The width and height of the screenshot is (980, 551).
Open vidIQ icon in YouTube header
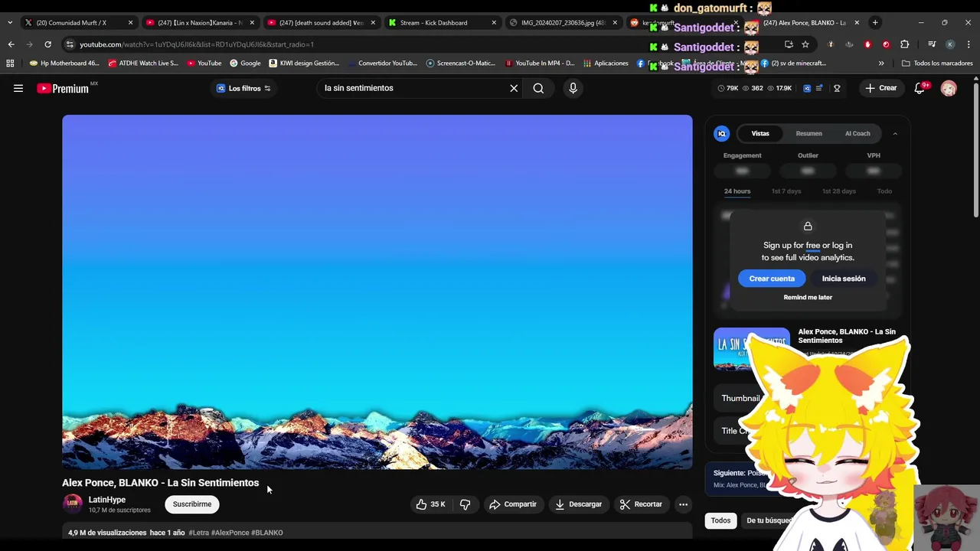[807, 88]
